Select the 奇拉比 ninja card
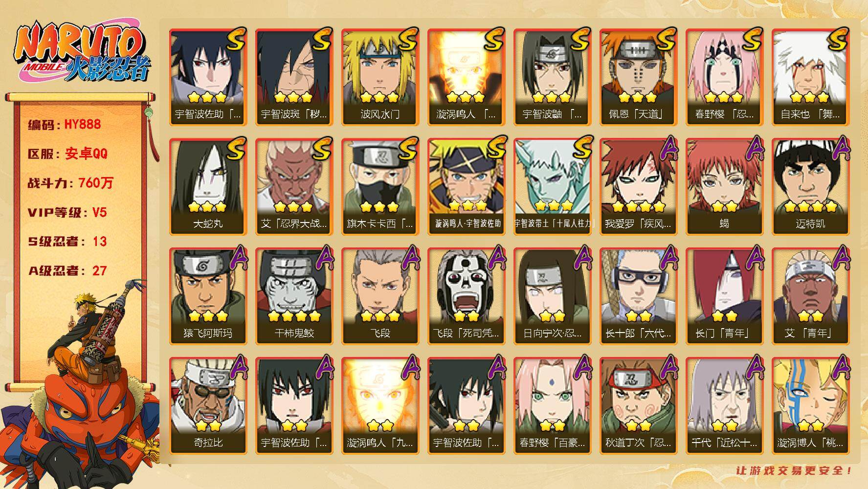Screen dimensions: 868x489 click(208, 405)
